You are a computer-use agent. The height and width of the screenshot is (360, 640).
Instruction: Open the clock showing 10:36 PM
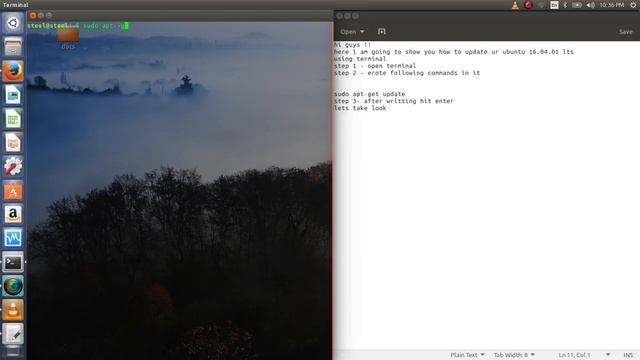[611, 5]
